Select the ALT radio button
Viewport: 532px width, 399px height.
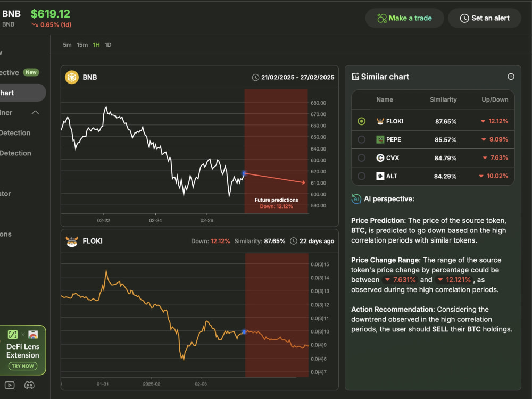[x=361, y=176]
